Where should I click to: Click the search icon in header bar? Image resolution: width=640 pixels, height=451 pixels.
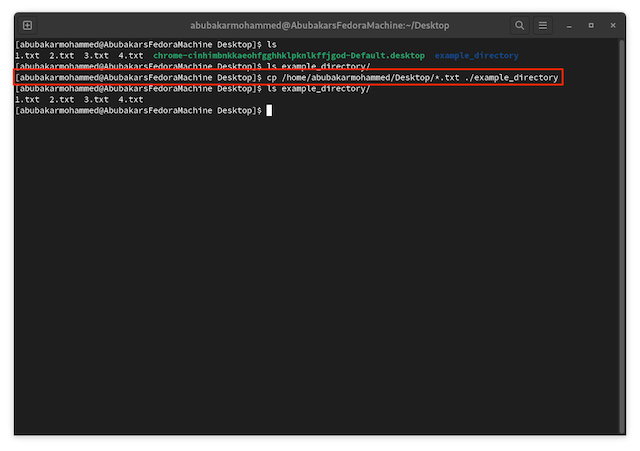520,25
